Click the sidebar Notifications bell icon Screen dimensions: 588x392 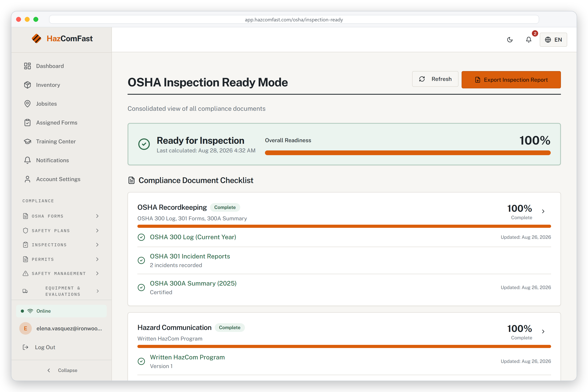pos(27,160)
